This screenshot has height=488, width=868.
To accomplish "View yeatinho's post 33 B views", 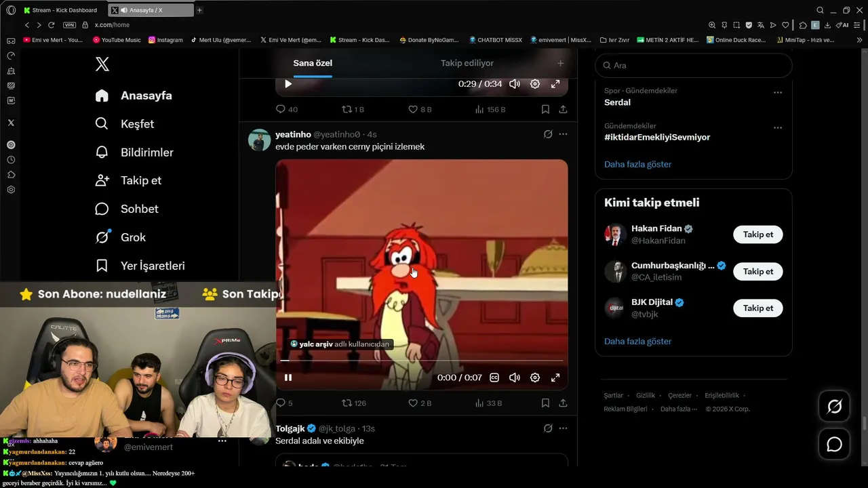I will tap(488, 403).
